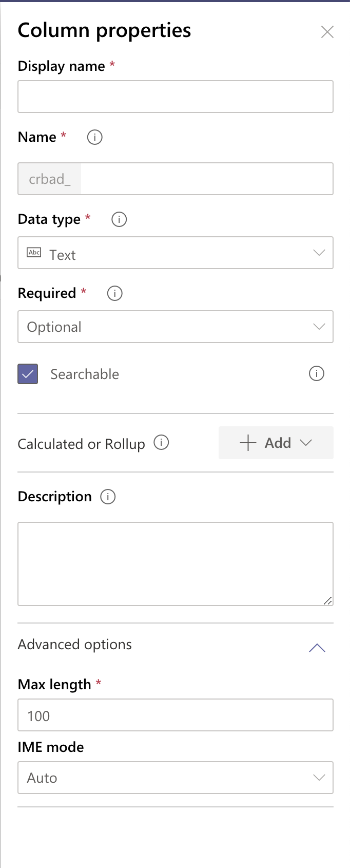Click the Description resize handle corner
Viewport: 350px width, 868px height.
[328, 600]
